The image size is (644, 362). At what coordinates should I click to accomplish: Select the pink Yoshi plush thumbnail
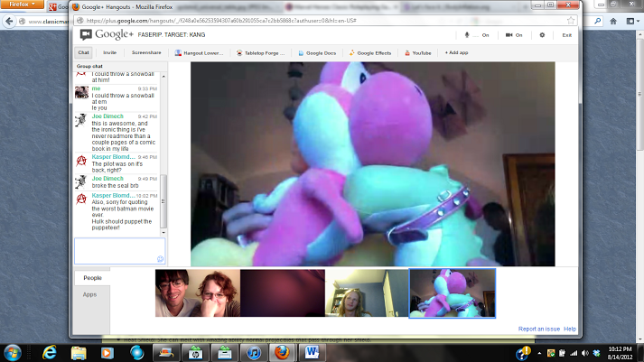453,293
